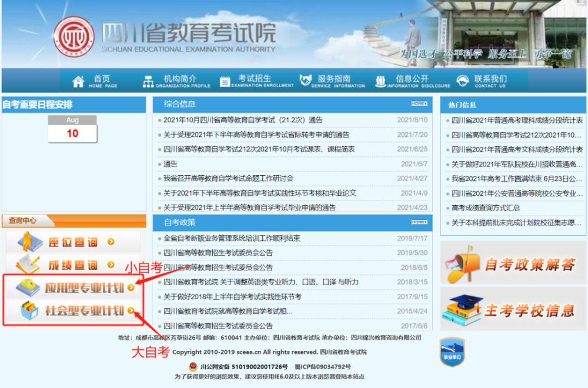
Task: Click the book icon in 应用型专业计划
Action: [x=28, y=287]
